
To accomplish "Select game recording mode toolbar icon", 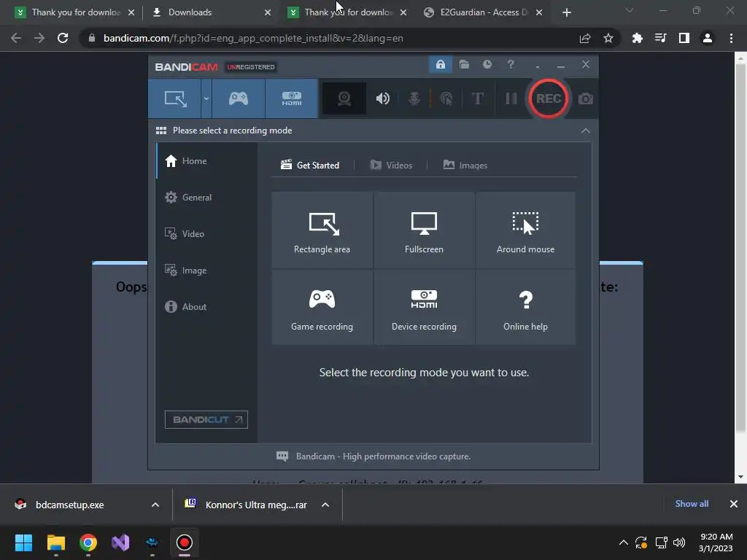I will pyautogui.click(x=239, y=98).
